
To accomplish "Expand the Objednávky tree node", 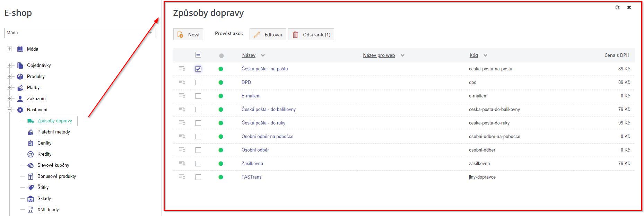I will click(x=9, y=65).
